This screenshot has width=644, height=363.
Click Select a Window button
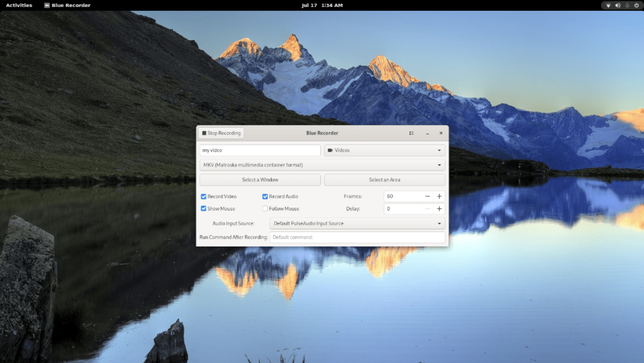tap(260, 180)
